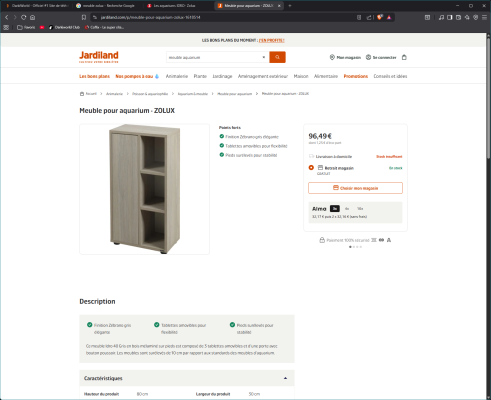Go to Animalerie breadcrumb link
491x400 pixels.
point(114,94)
